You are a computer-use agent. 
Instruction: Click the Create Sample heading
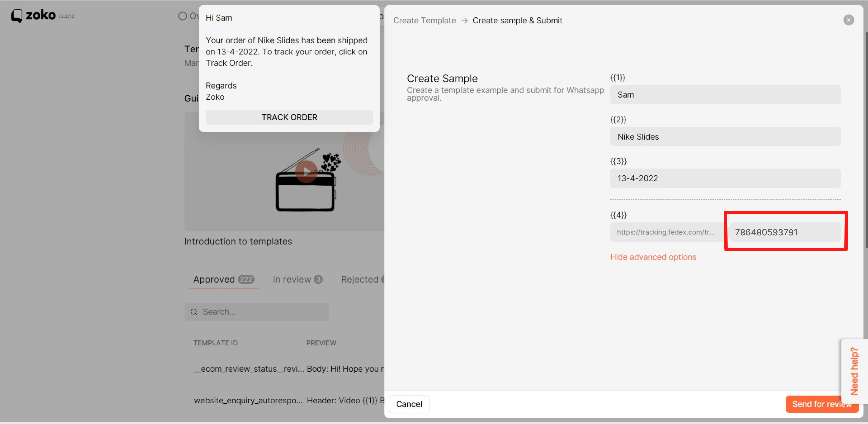(442, 79)
